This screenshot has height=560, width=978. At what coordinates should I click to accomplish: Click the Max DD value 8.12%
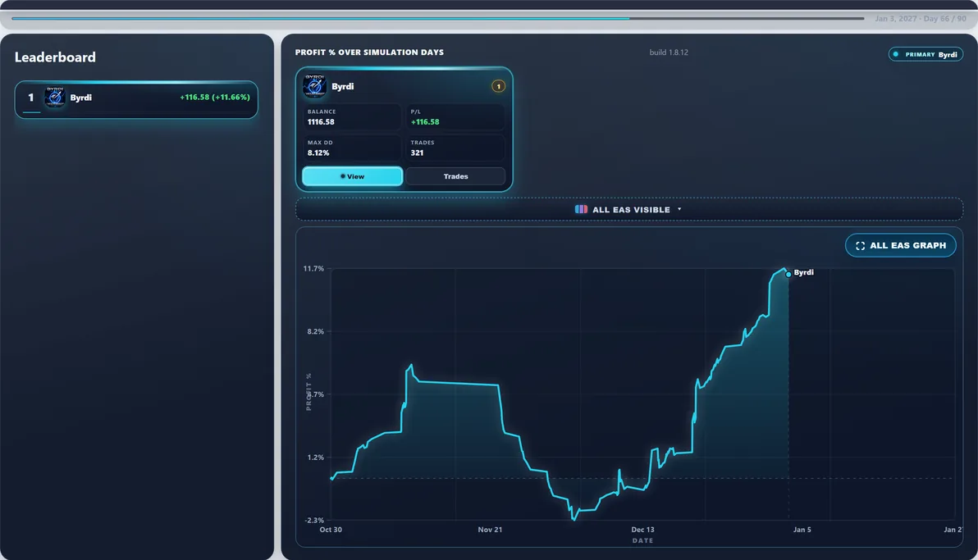(318, 153)
